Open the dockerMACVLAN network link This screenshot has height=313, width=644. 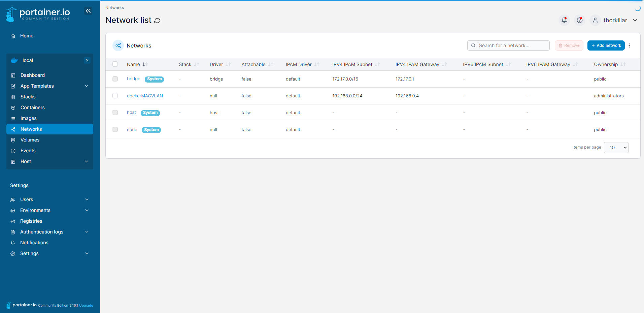145,96
